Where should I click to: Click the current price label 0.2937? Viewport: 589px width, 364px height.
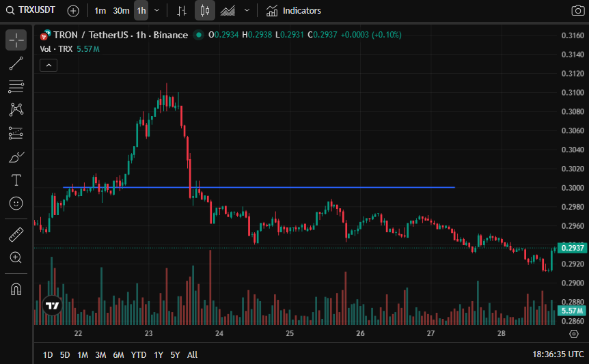click(x=573, y=248)
